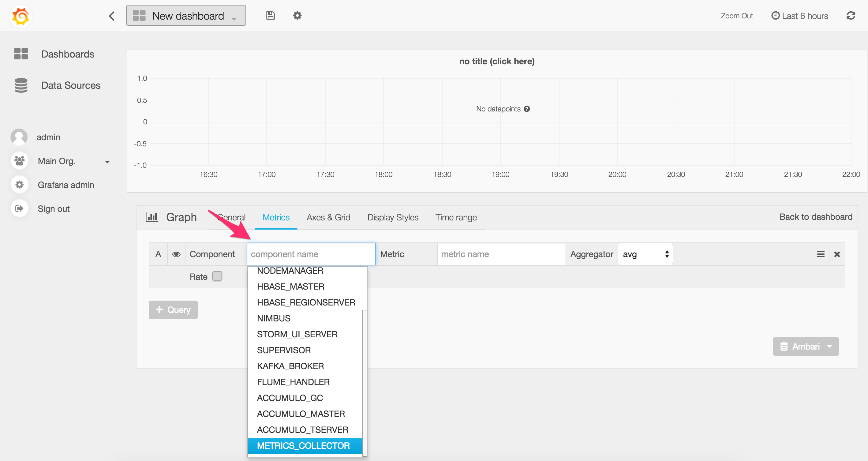Collapse sidebar with back chevron icon

[112, 16]
